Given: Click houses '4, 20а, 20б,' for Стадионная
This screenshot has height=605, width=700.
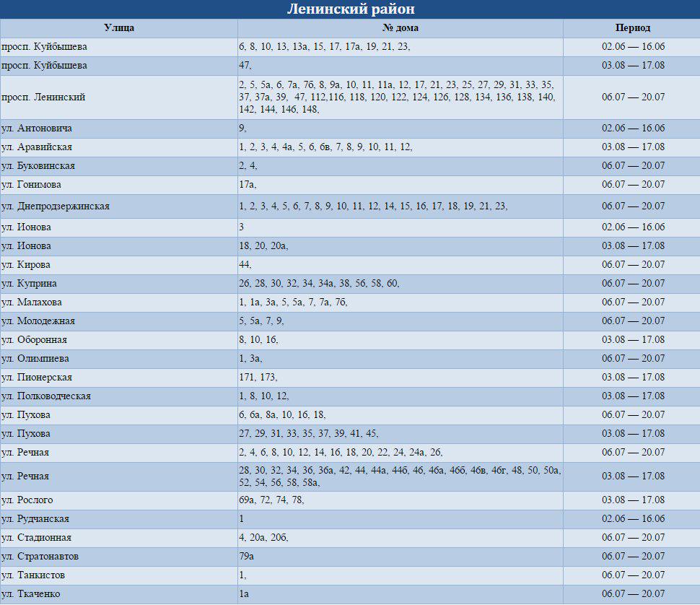Looking at the screenshot, I should (263, 537).
